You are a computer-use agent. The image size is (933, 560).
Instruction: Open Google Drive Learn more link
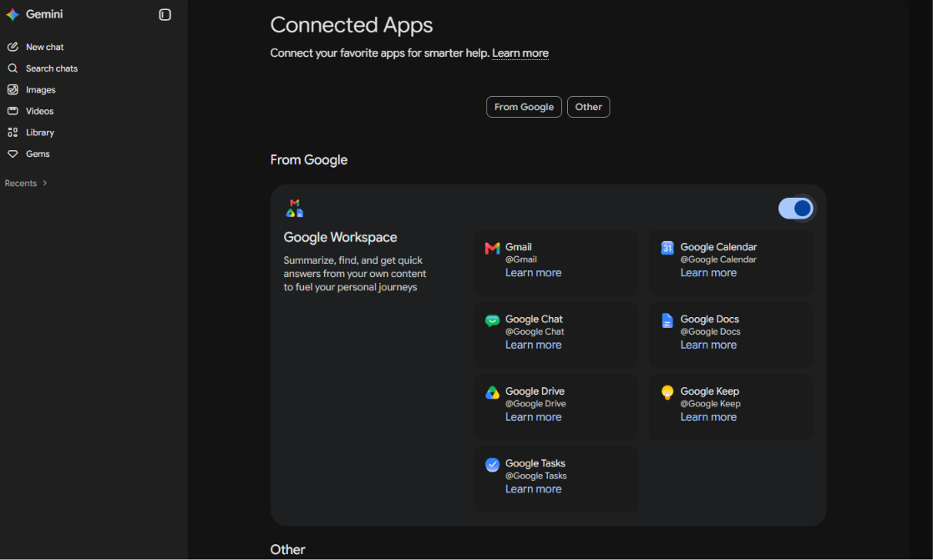point(533,416)
